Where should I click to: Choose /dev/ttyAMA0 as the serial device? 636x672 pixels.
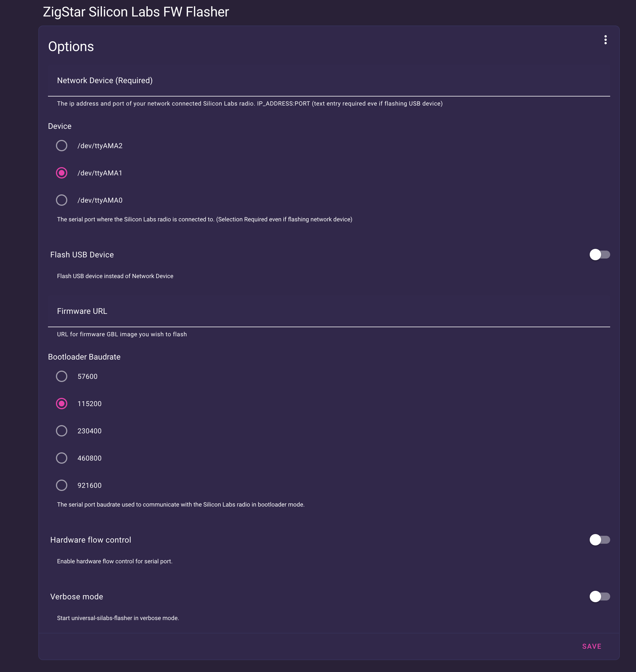coord(61,200)
